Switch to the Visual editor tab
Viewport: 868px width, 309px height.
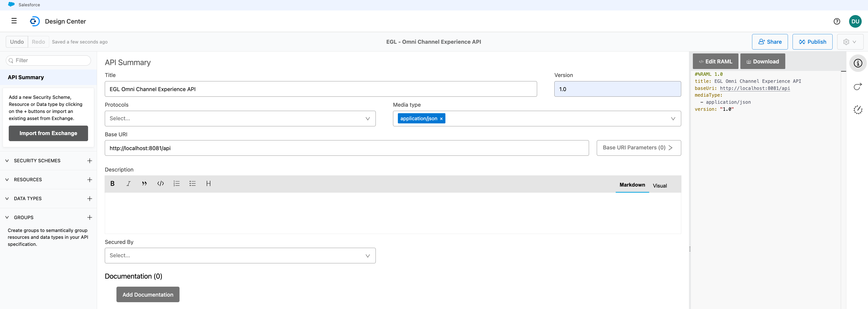click(x=659, y=186)
